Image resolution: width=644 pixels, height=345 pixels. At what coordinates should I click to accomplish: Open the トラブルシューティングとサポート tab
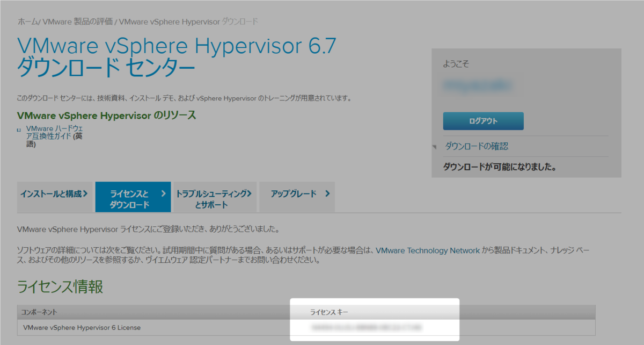(x=214, y=197)
